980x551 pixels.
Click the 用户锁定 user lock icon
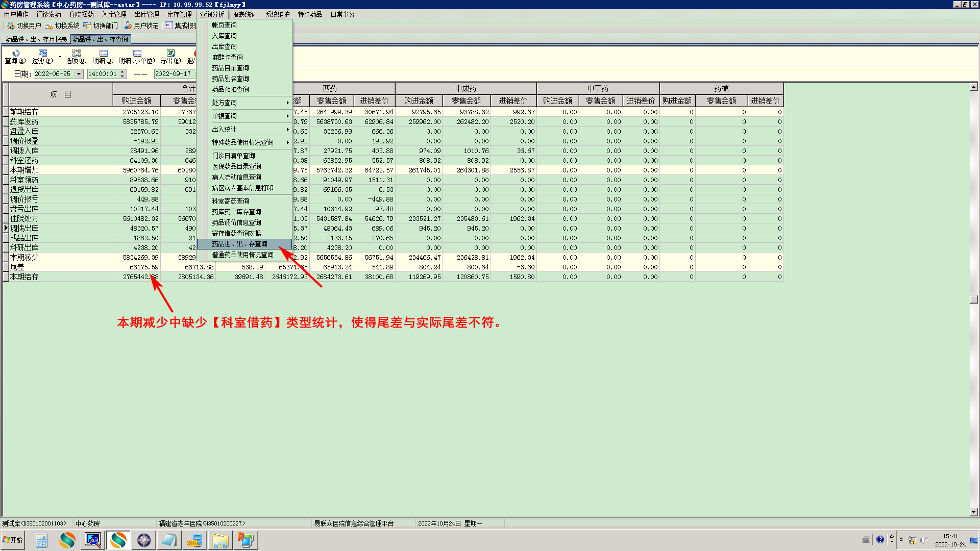(x=128, y=26)
